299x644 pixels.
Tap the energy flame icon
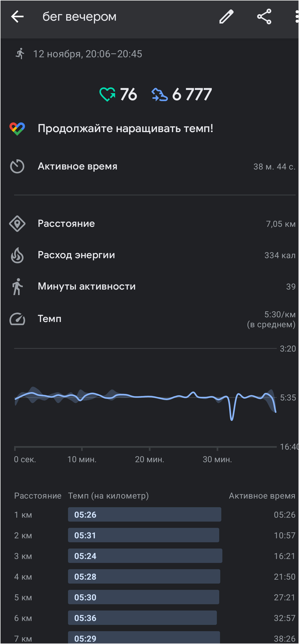(x=17, y=255)
